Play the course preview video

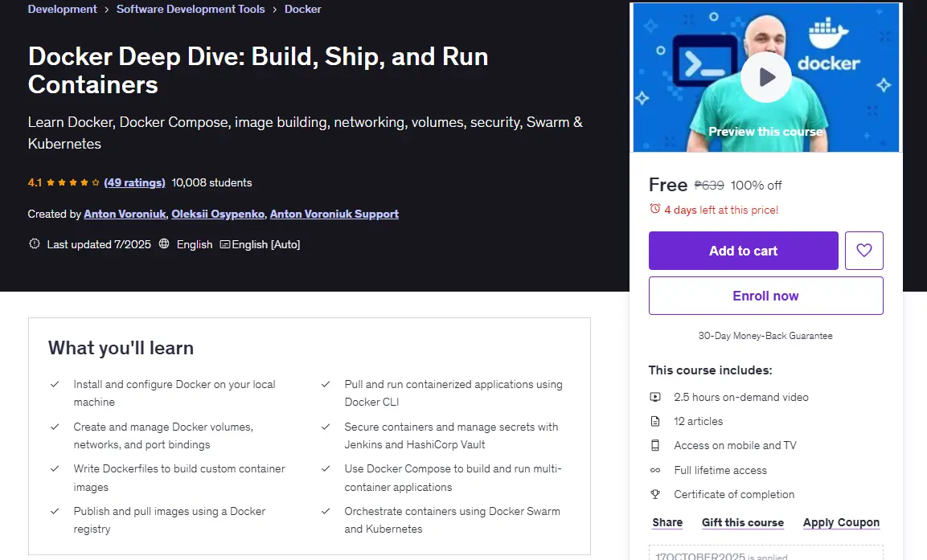pyautogui.click(x=766, y=77)
